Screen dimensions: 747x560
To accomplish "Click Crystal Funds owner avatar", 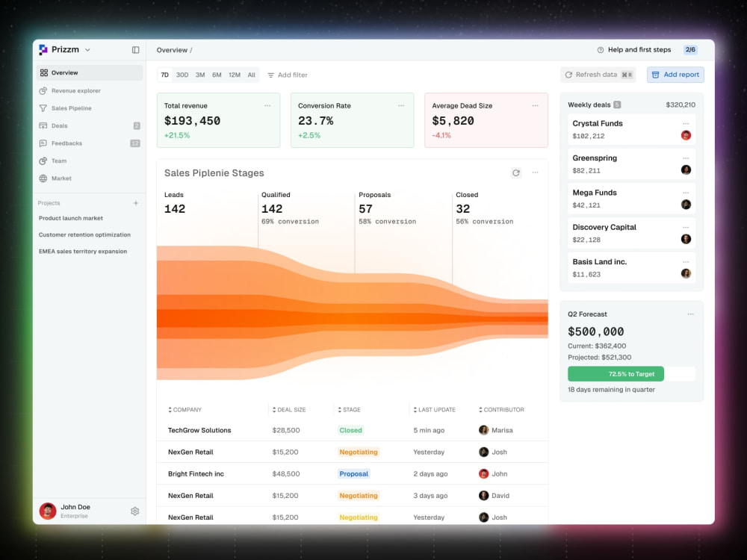I will tap(686, 135).
